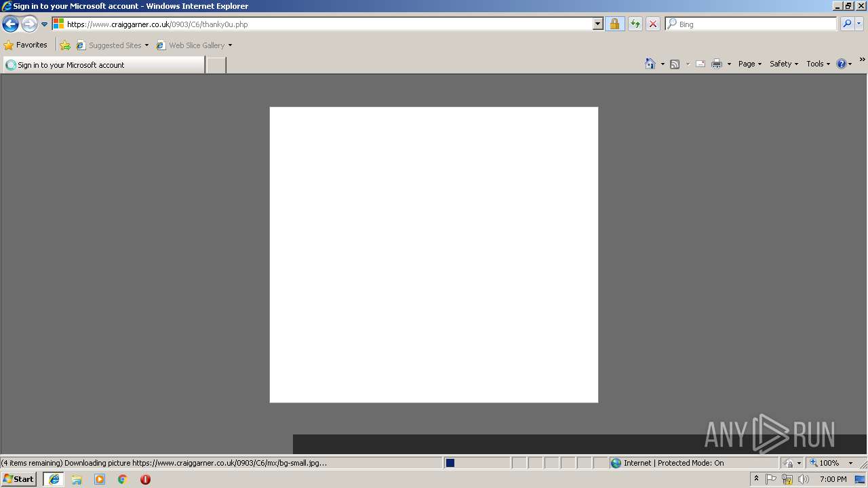Screen dimensions: 868x488
Task: Expand the zoom level dropdown arrow
Action: [x=850, y=463]
